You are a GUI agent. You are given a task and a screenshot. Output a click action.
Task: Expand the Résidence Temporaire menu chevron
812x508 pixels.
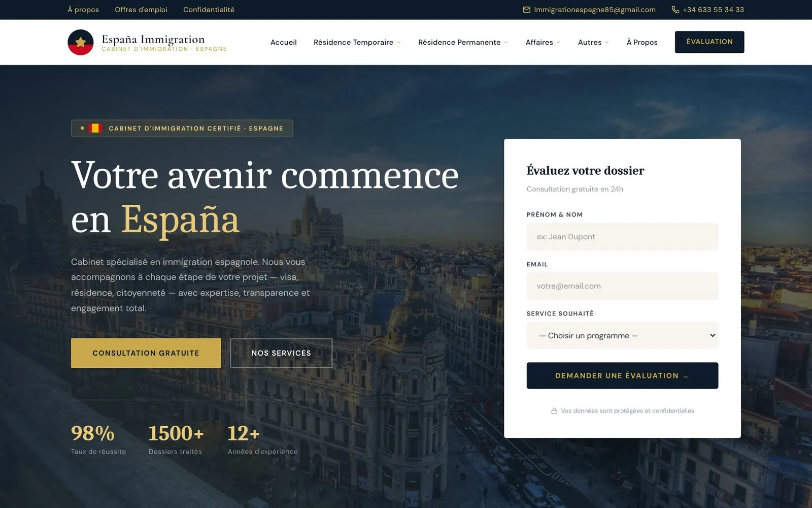pos(399,42)
